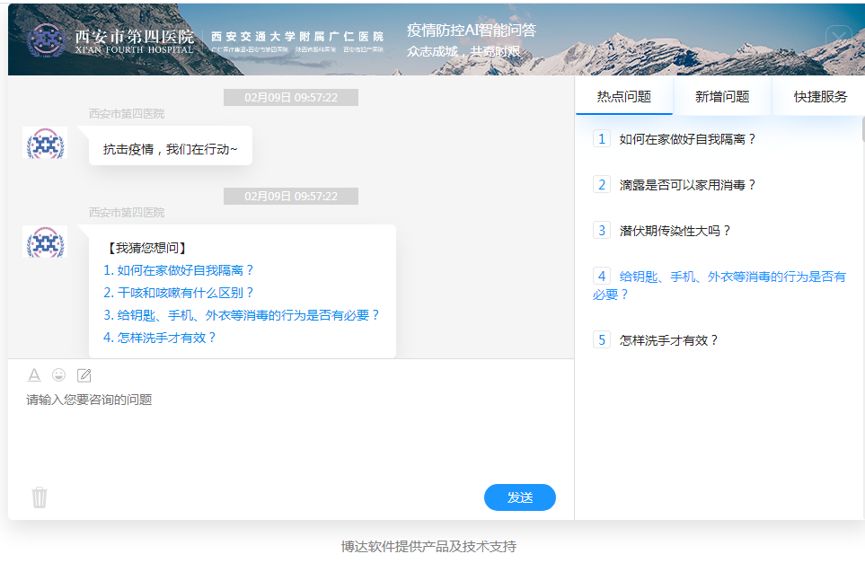Click the right panel scrollbar handle
Screen dimensions: 865x563
tap(863, 129)
